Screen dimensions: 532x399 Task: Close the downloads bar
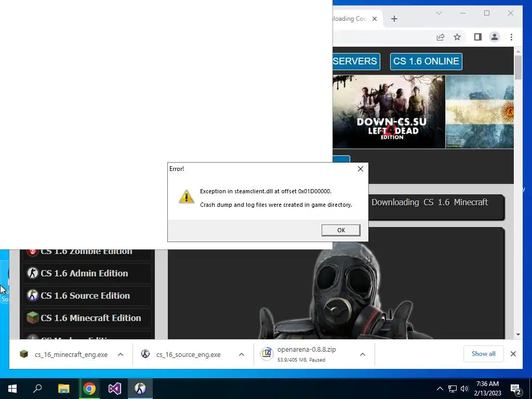[x=513, y=354]
